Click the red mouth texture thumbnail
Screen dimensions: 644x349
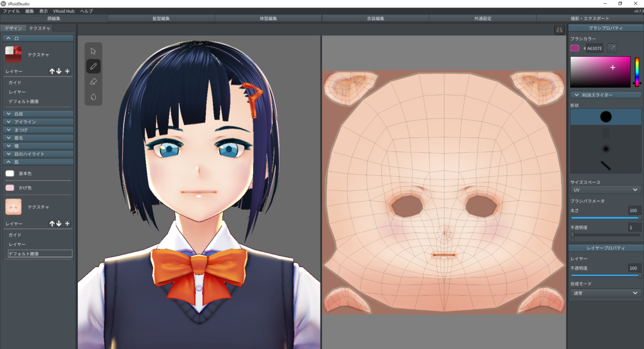13,54
